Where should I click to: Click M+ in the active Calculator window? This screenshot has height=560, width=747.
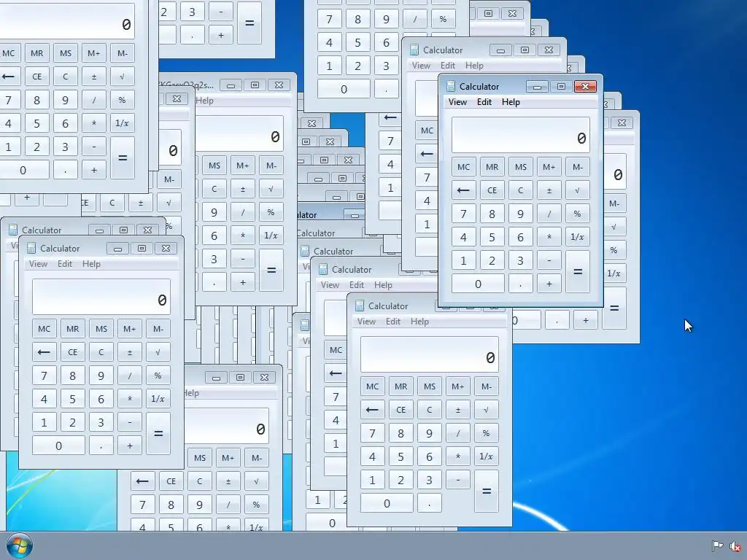[549, 167]
